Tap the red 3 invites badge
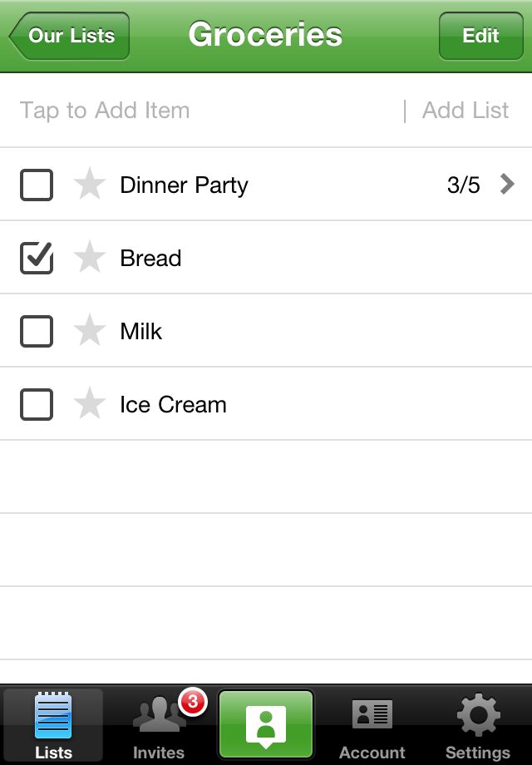The width and height of the screenshot is (532, 765). point(193,702)
